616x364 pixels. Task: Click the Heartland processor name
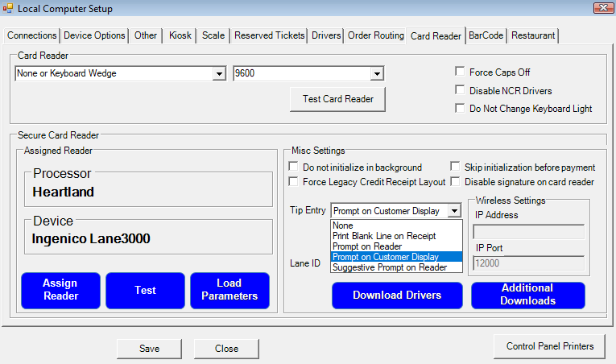pos(64,192)
